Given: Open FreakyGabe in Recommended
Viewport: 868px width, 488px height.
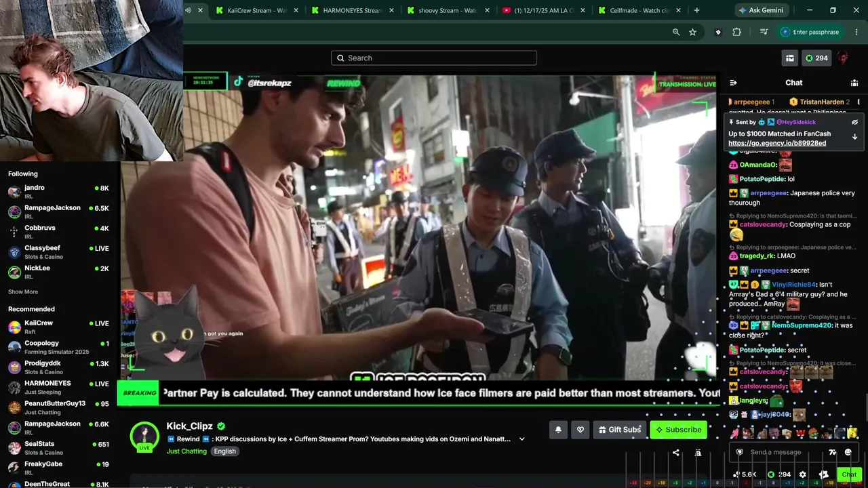Looking at the screenshot, I should [58, 468].
